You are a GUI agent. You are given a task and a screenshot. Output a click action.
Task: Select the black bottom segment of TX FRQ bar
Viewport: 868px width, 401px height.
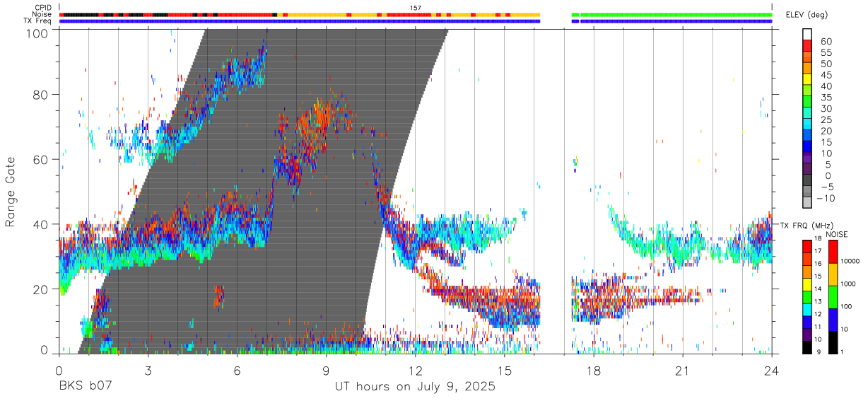(x=807, y=347)
